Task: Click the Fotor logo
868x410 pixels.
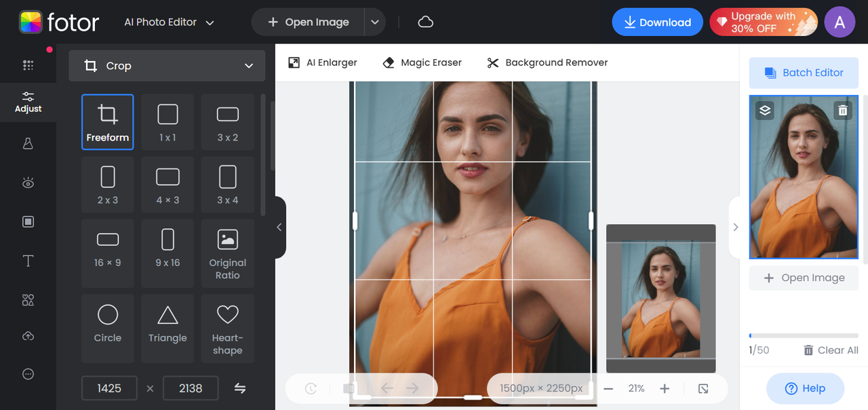Action: click(x=59, y=22)
